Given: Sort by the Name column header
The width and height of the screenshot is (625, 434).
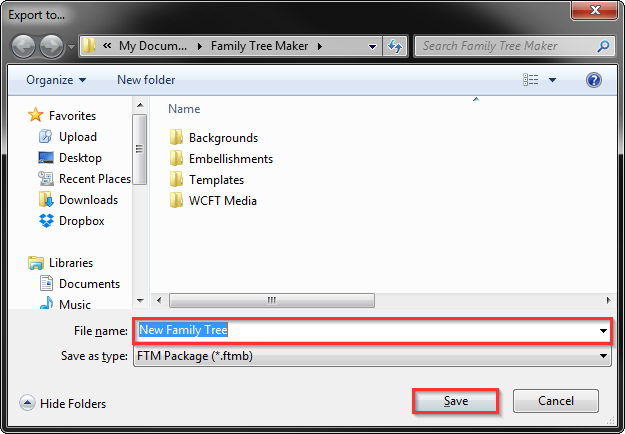Looking at the screenshot, I should click(184, 109).
